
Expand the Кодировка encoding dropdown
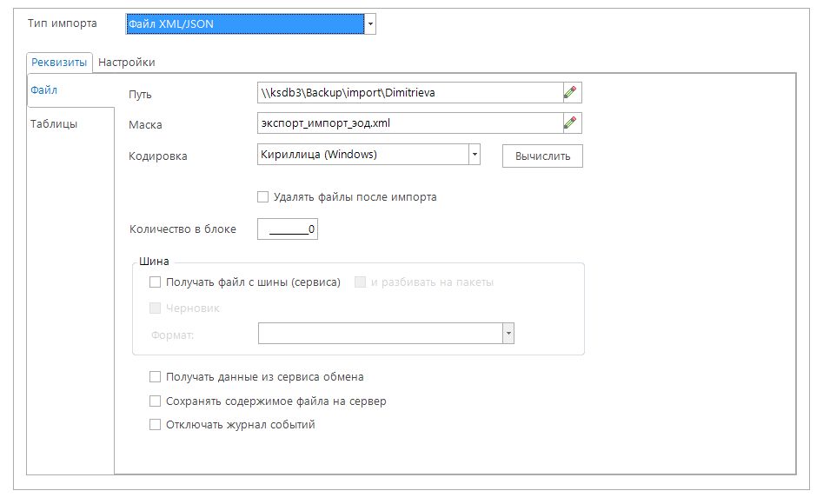pos(475,155)
